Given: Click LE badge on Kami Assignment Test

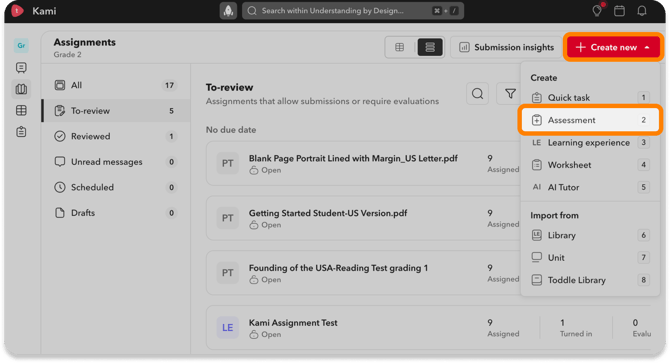Looking at the screenshot, I should point(227,328).
